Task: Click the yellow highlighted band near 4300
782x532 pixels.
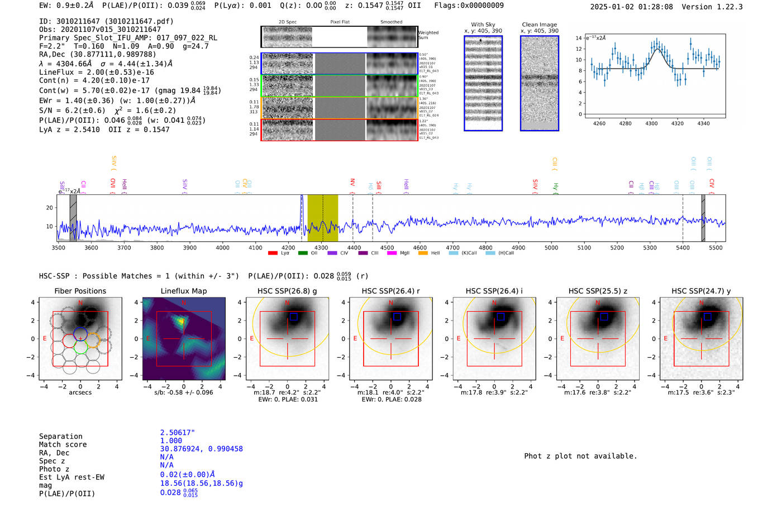Action: point(323,218)
